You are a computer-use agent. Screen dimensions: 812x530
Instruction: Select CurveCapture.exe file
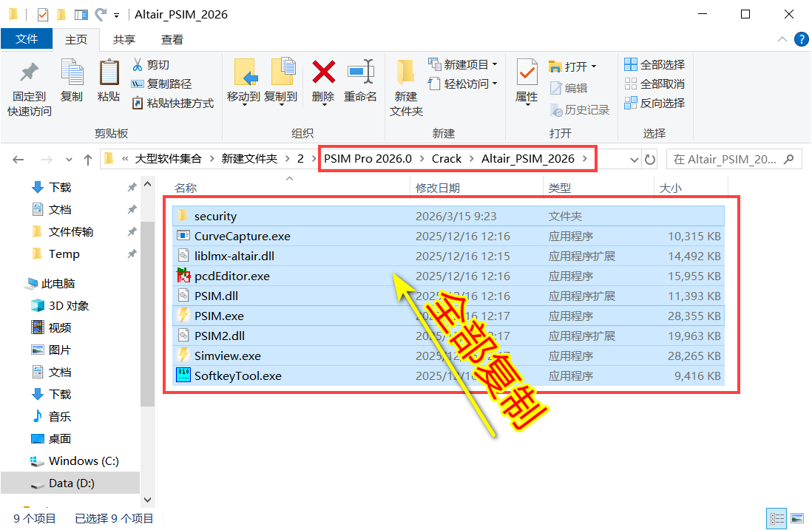tap(448, 236)
